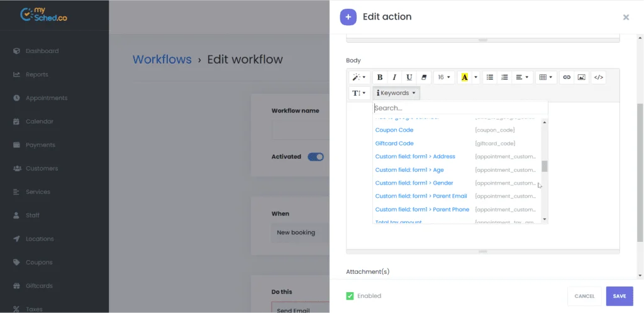
Task: Click the eraser remove-format icon
Action: (424, 77)
